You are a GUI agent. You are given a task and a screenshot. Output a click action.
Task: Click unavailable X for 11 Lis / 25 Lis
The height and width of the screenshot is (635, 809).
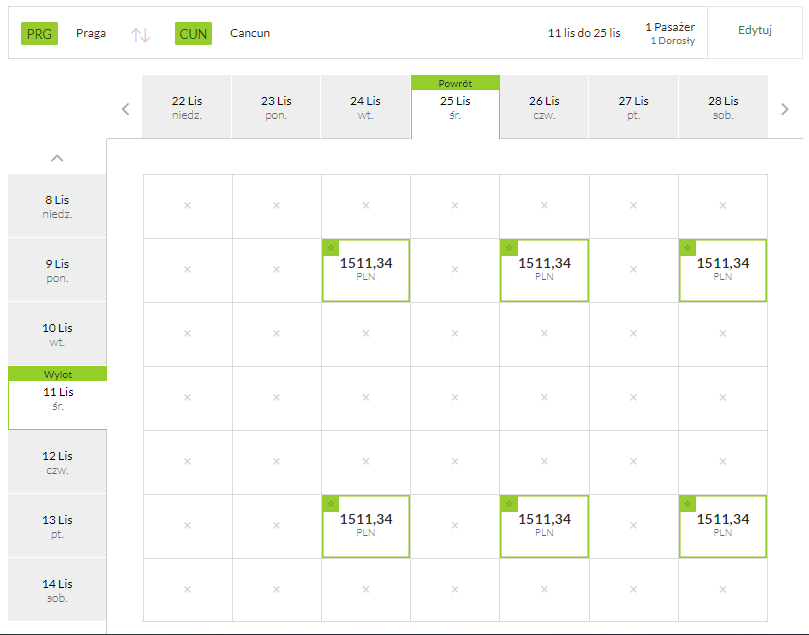click(x=455, y=397)
